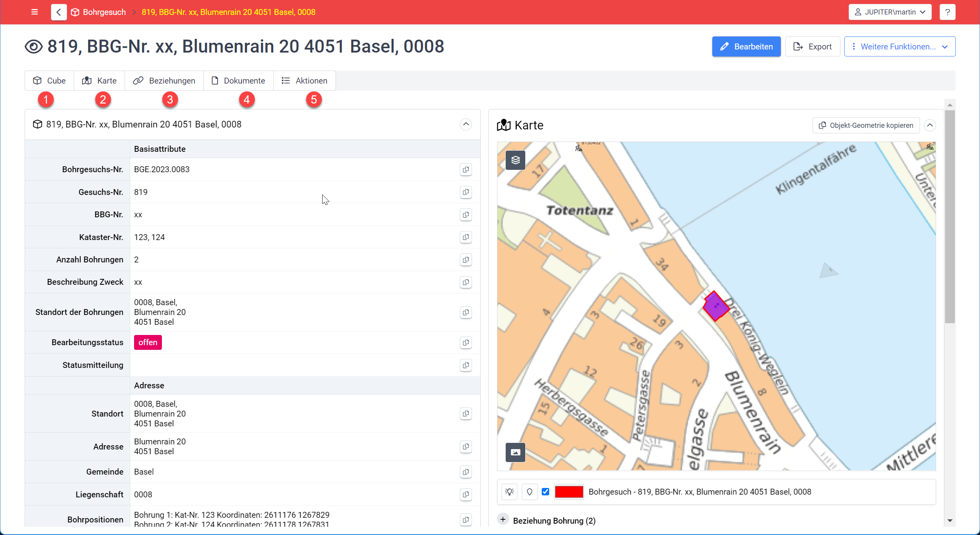Click the Bohrgesuch cube icon in breadcrumb

75,12
